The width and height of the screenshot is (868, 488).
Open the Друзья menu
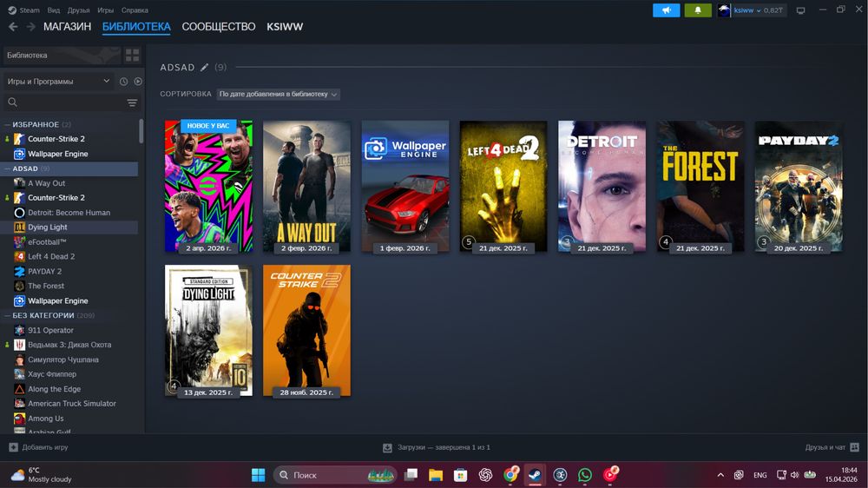(x=79, y=10)
